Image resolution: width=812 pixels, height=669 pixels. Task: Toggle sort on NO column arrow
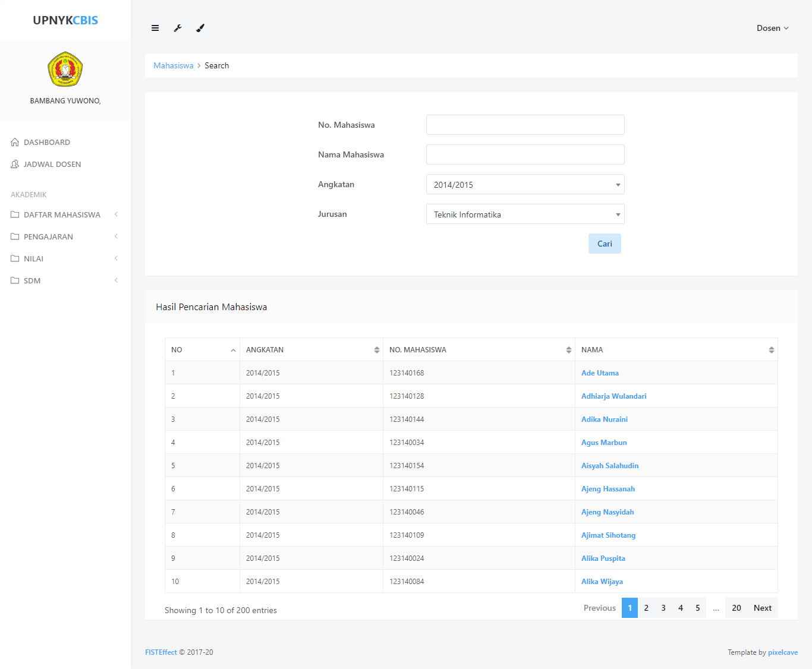tap(233, 350)
